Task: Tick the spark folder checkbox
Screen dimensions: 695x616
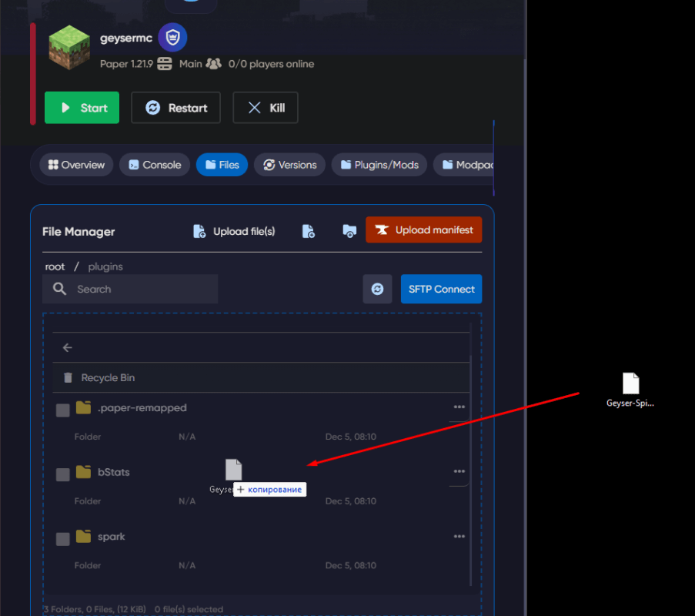Action: (x=63, y=539)
